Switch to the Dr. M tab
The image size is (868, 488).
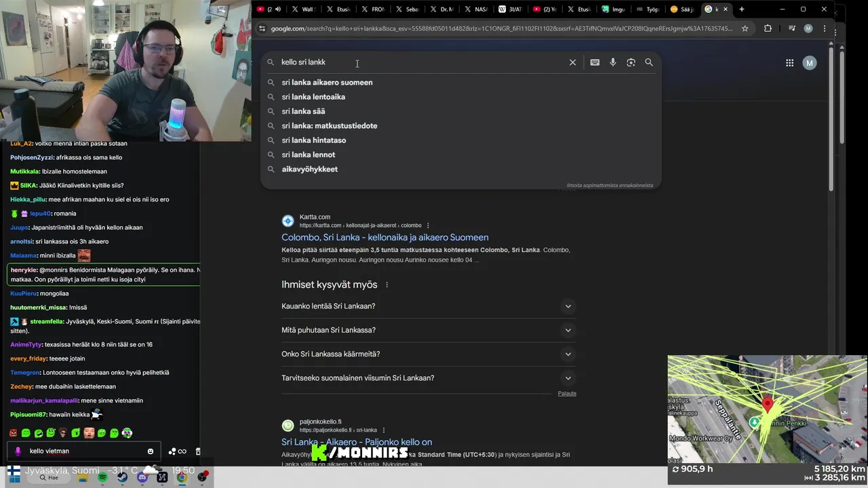[441, 9]
